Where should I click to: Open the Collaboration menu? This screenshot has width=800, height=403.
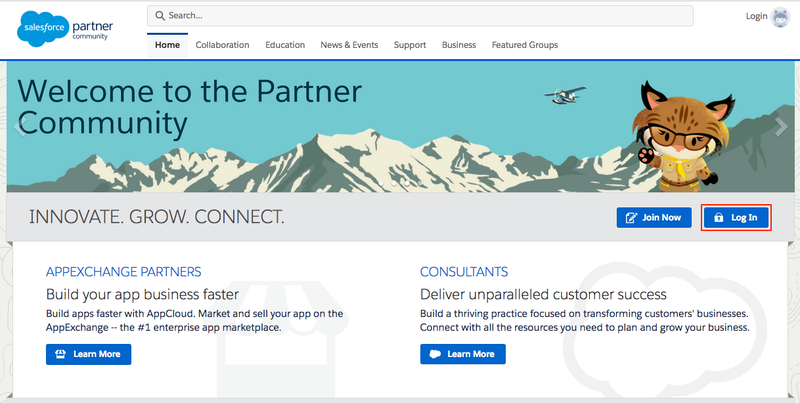(x=222, y=45)
